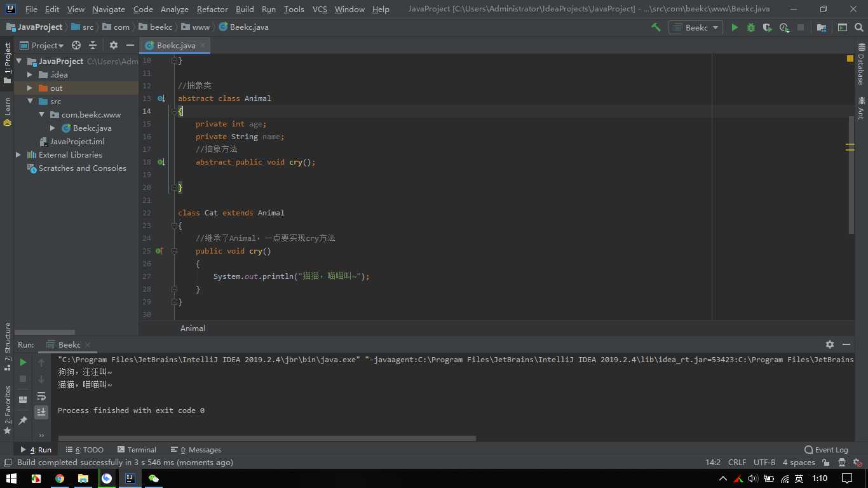Toggle soft-wrap in the Run console
Screen dimensions: 868x488
pyautogui.click(x=41, y=396)
